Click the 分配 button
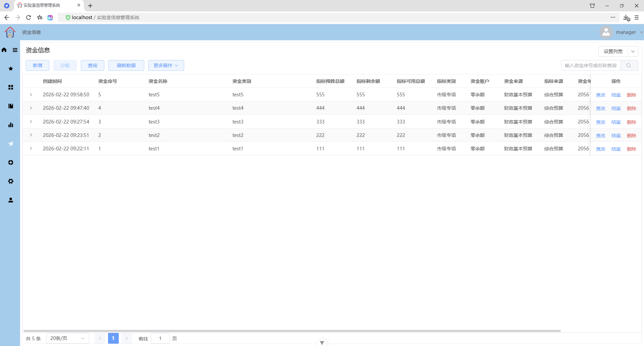The height and width of the screenshot is (346, 644). 65,65
